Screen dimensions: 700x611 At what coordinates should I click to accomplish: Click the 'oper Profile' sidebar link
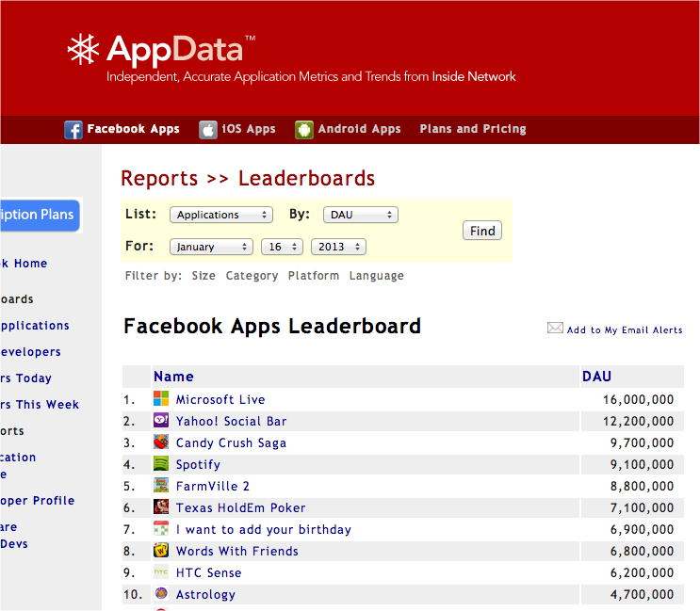(x=38, y=501)
